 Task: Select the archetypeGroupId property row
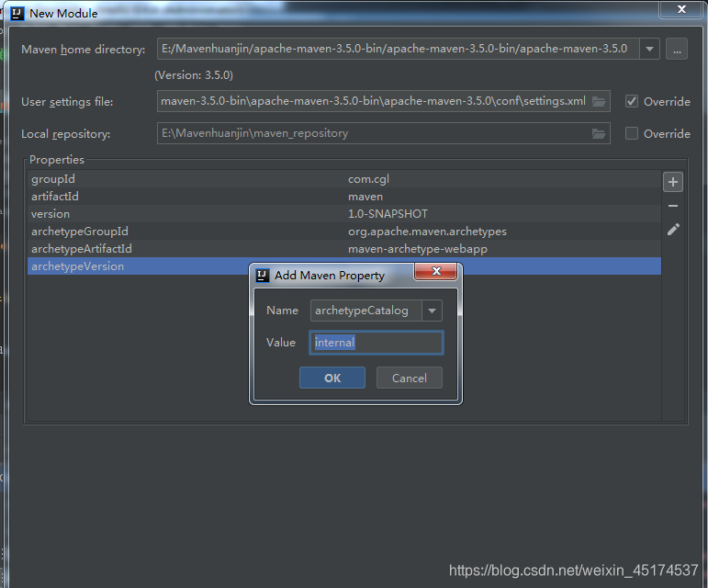coord(344,232)
